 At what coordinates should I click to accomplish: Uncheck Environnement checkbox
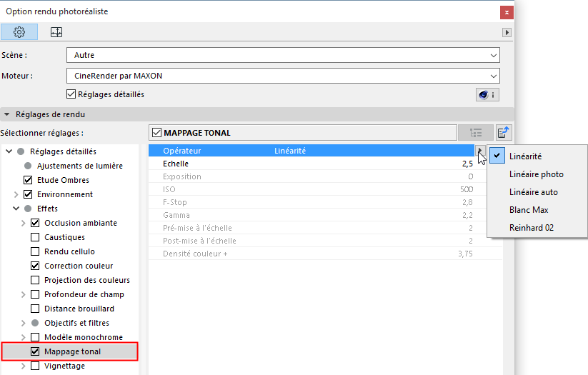(x=28, y=194)
